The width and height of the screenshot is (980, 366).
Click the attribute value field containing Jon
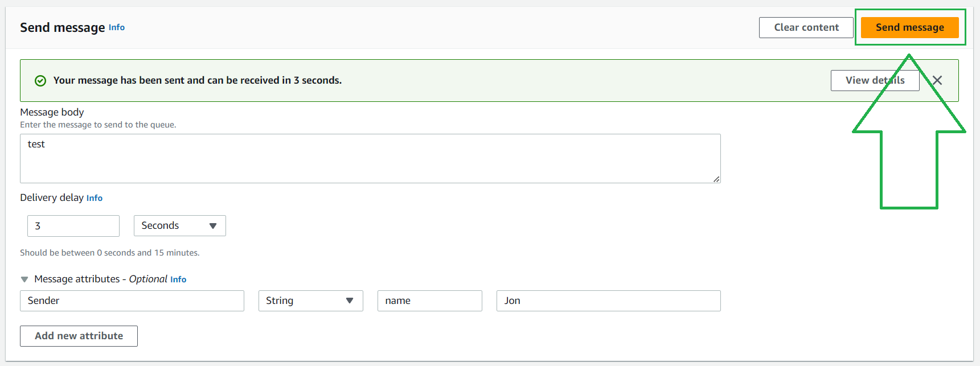coord(608,301)
